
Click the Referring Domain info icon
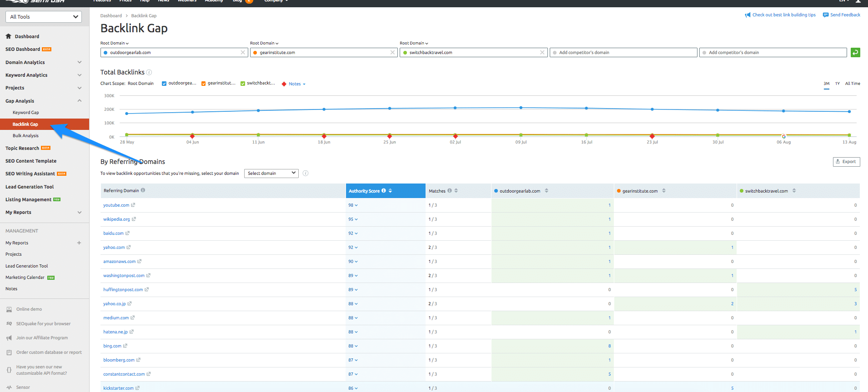(143, 190)
